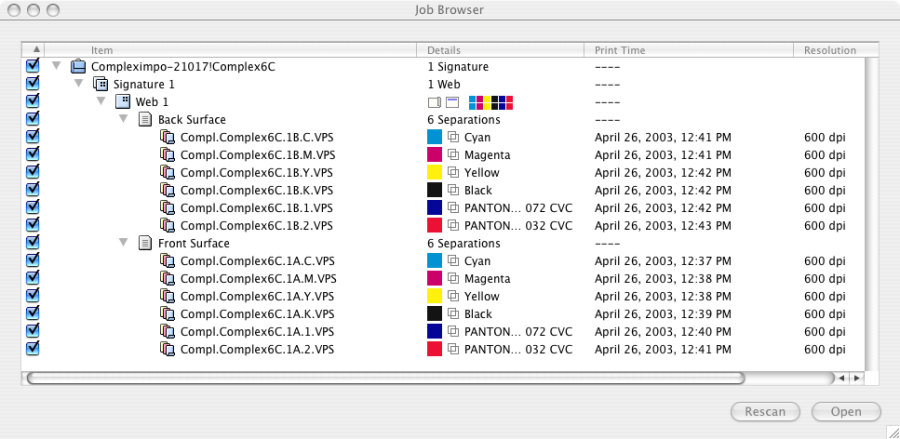Click separation icon beside Back Surface Magenta
Screen dimensions: 900x439
click(x=453, y=155)
